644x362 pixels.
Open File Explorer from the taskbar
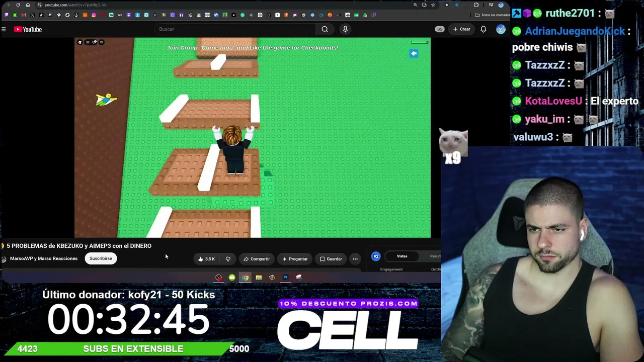(x=259, y=278)
